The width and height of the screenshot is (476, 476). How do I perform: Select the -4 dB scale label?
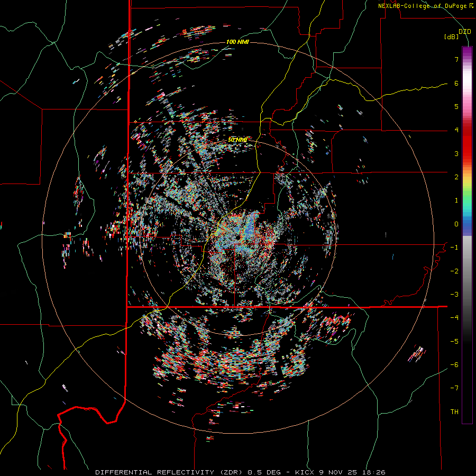[454, 318]
